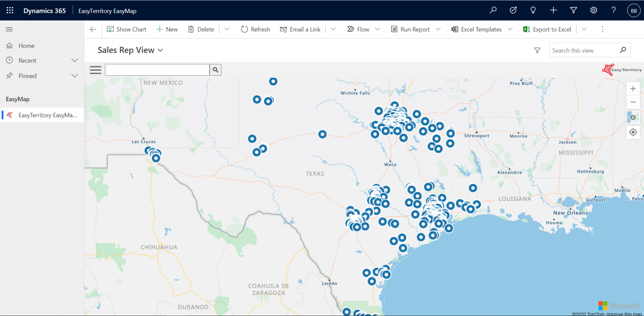Click the locate-me crosshair map control
The height and width of the screenshot is (316, 644).
click(x=633, y=132)
